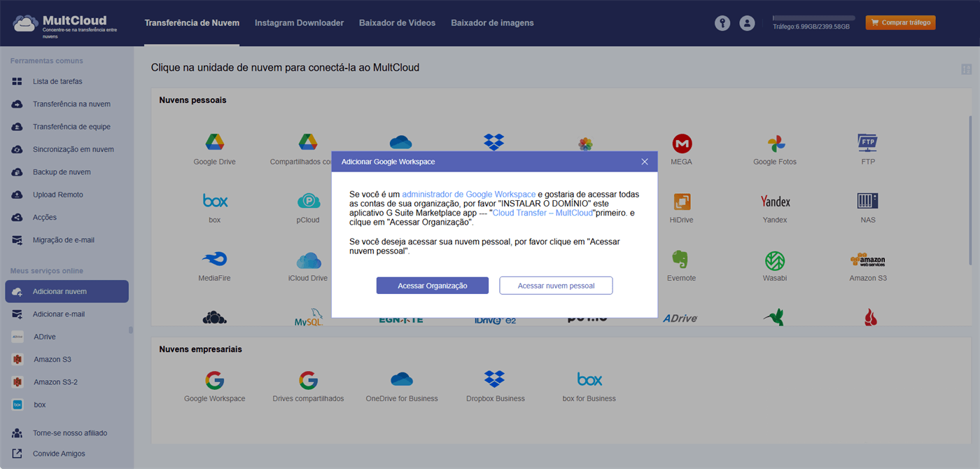The image size is (980, 469).
Task: Click the Comprar tráfego button
Action: coord(900,22)
